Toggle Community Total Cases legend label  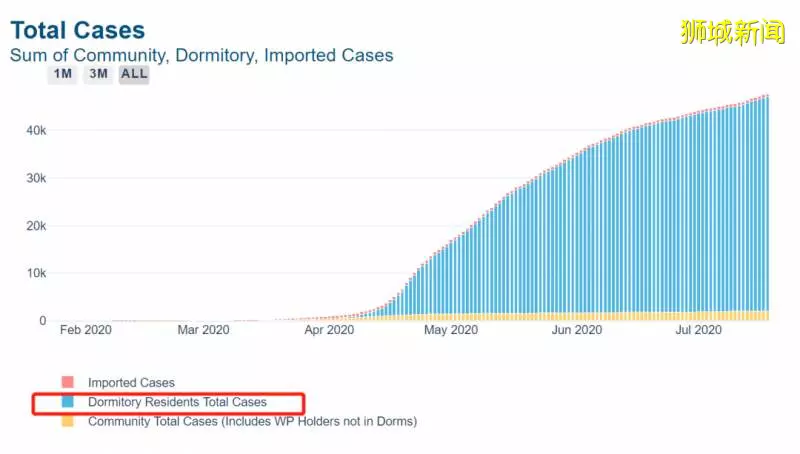(253, 421)
